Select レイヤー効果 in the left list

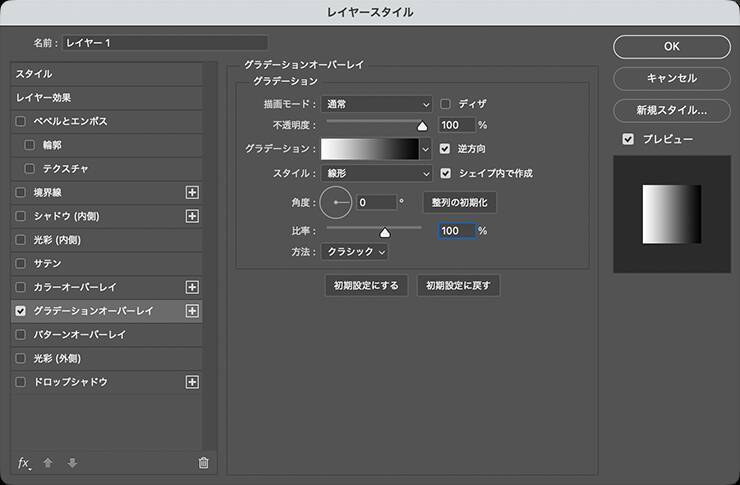point(107,98)
